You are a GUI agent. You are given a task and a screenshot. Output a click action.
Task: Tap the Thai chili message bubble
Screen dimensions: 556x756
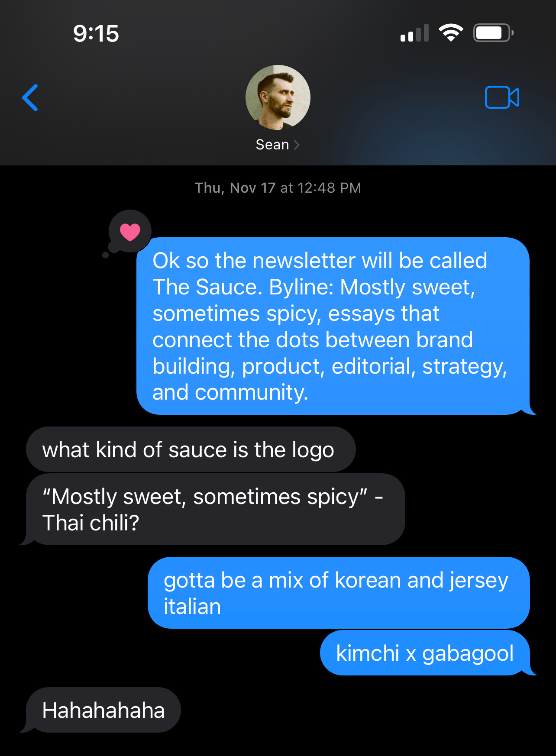coord(215,509)
